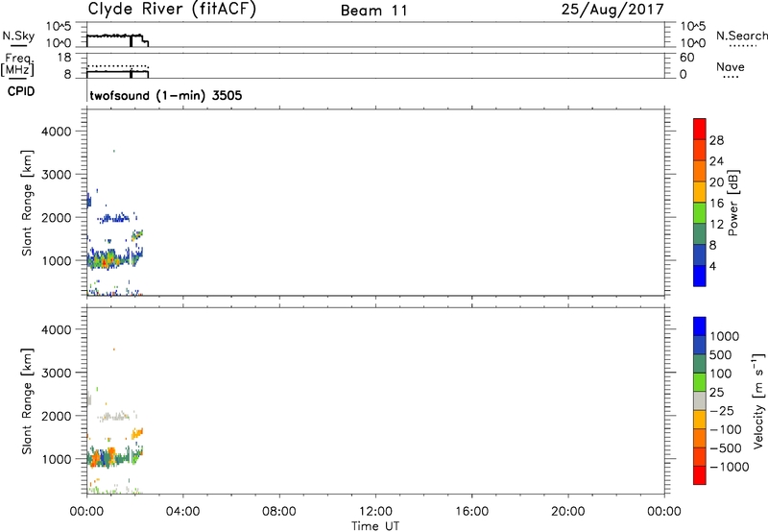The width and height of the screenshot is (768, 532).
Task: Click the 'twofsound (1-min) 3505' CPID text
Action: point(165,95)
